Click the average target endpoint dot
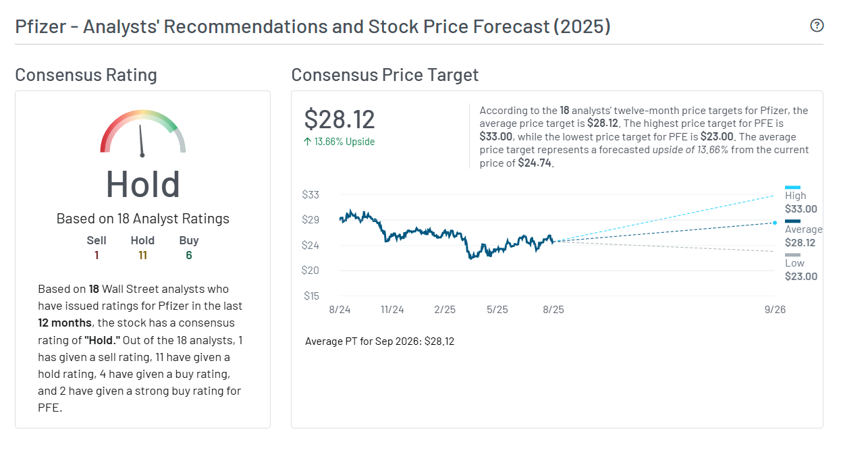The image size is (868, 469). (x=774, y=223)
